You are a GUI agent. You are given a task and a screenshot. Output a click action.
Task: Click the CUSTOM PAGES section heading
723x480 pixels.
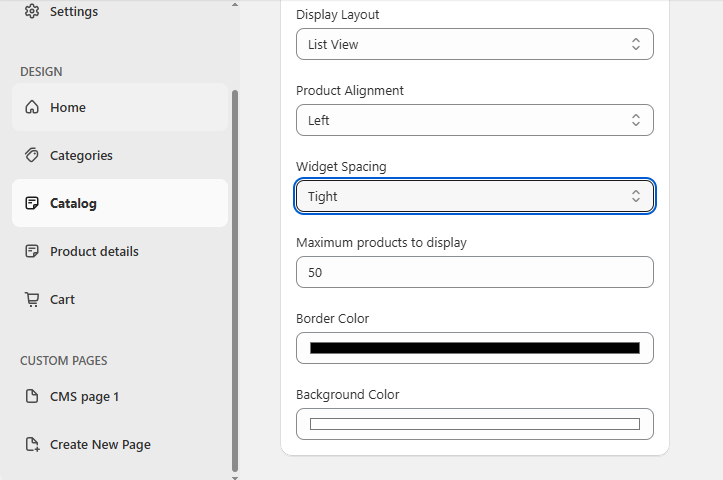coord(64,361)
